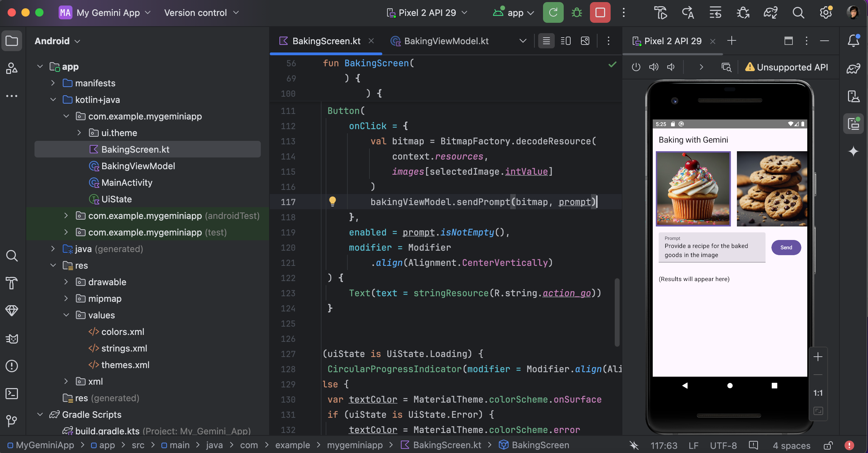Switch editor to Code-only view mode
This screenshot has height=453, width=868.
click(x=546, y=41)
